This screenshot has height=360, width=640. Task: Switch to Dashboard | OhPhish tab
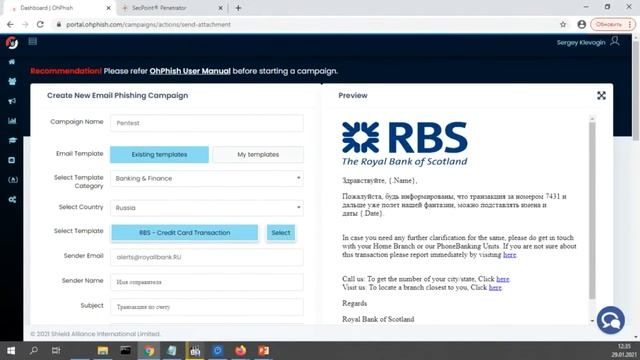click(60, 8)
